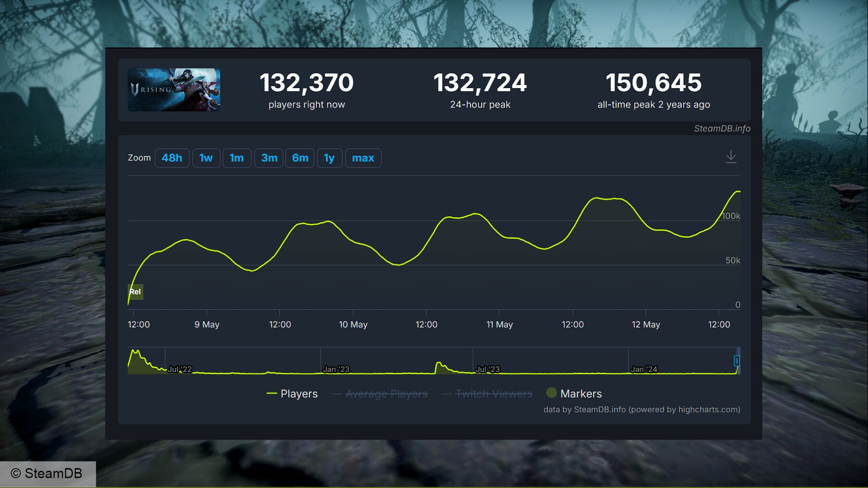Click the Jul '23 navigator label
The image size is (868, 488).
click(488, 369)
